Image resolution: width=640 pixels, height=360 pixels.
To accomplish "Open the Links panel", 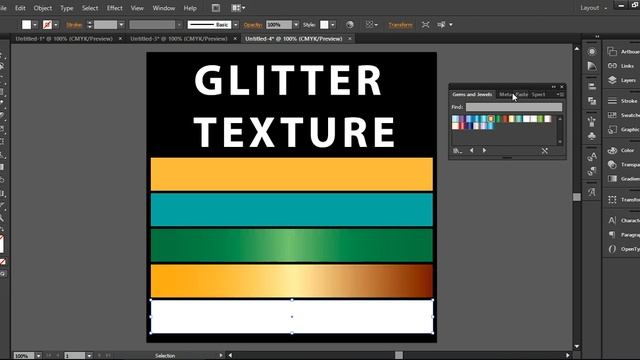I will pos(622,66).
